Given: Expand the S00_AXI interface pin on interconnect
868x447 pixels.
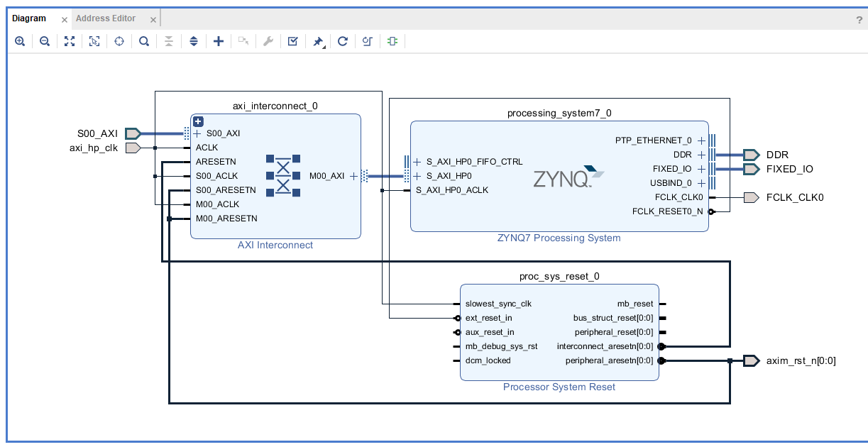Looking at the screenshot, I should coord(197,133).
